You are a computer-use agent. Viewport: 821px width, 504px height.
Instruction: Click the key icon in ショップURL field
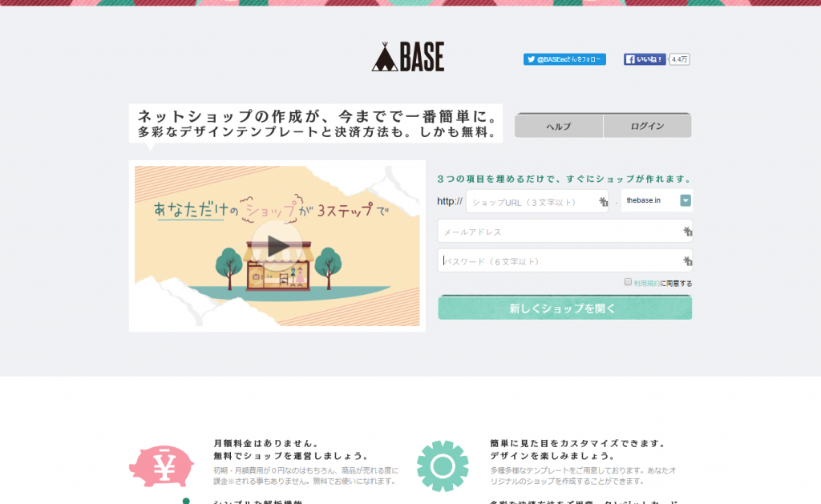[603, 201]
